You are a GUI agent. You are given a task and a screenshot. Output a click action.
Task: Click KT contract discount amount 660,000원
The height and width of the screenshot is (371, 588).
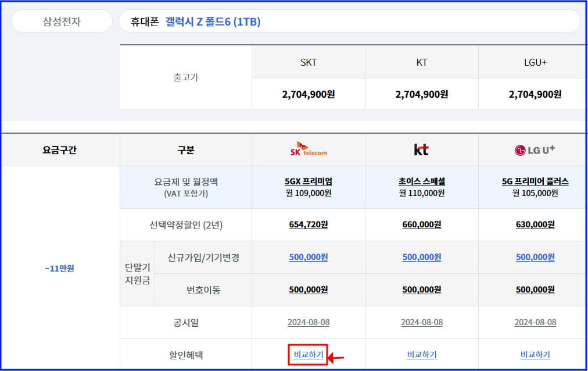(421, 224)
